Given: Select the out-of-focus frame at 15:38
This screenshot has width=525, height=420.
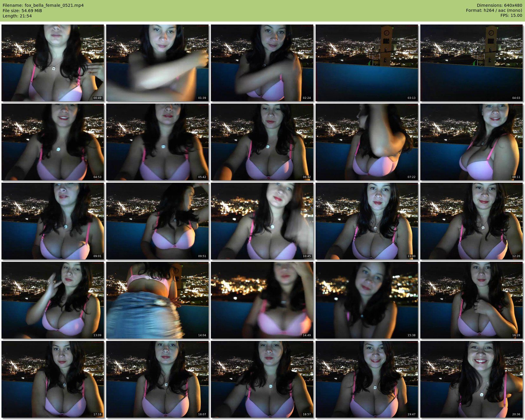Looking at the screenshot, I should [367, 300].
